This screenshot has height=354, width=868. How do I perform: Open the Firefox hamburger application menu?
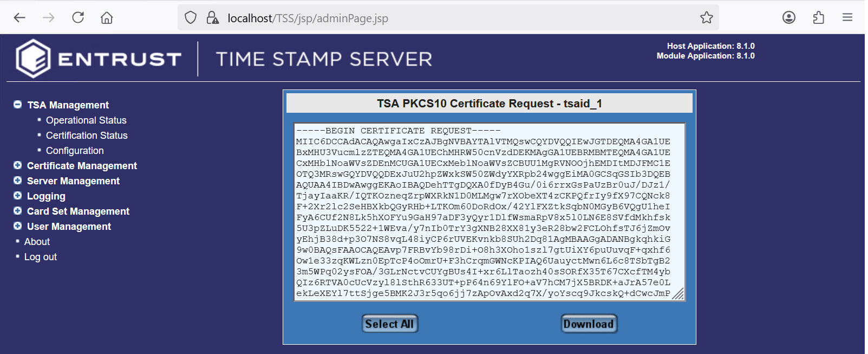tap(847, 18)
